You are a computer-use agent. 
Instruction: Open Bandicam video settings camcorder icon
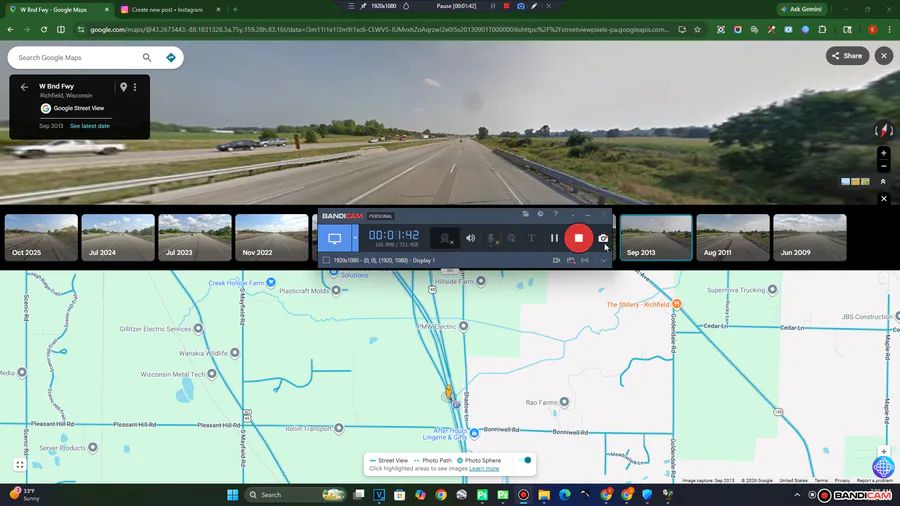(x=556, y=260)
